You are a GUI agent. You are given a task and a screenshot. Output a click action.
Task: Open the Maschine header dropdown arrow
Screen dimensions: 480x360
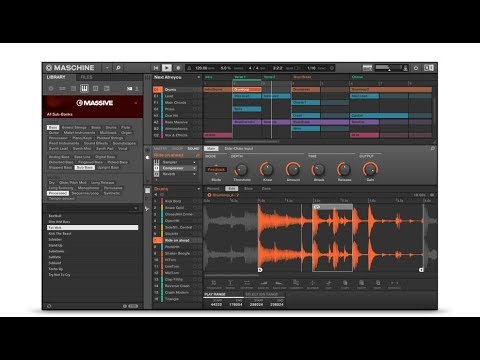point(107,68)
